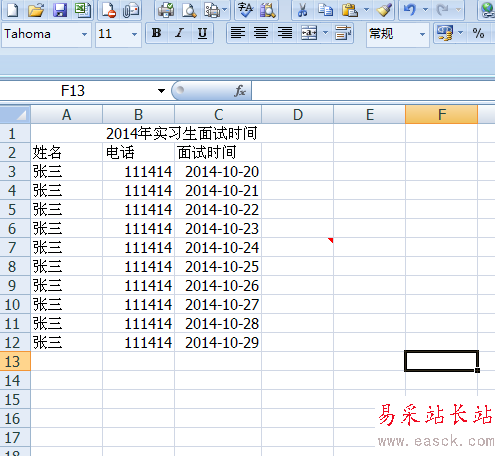Create a new blank workbook
495x456 pixels.
[13, 10]
